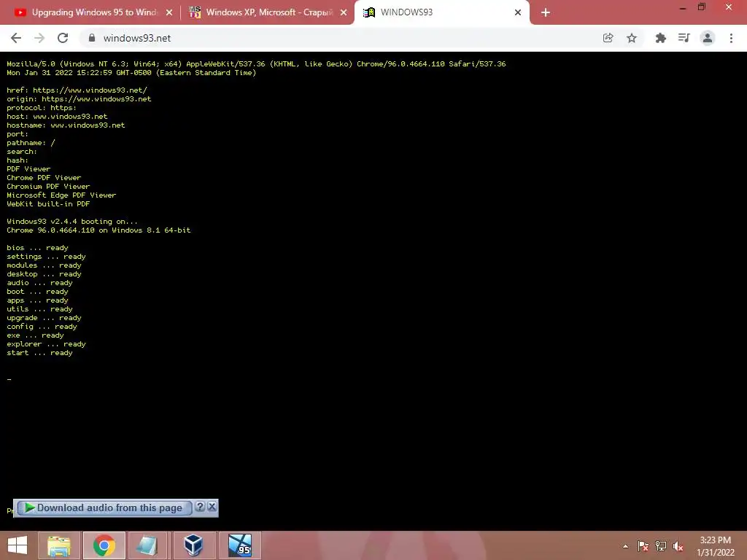Go back to the previous page
The height and width of the screenshot is (560, 747).
tap(16, 38)
